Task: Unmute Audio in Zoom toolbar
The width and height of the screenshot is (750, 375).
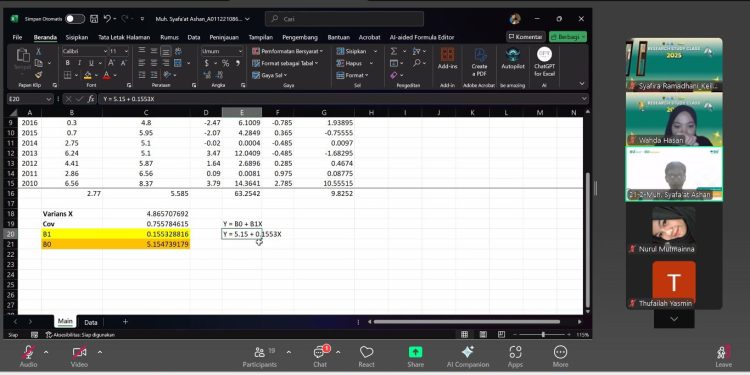Action: coord(28,356)
